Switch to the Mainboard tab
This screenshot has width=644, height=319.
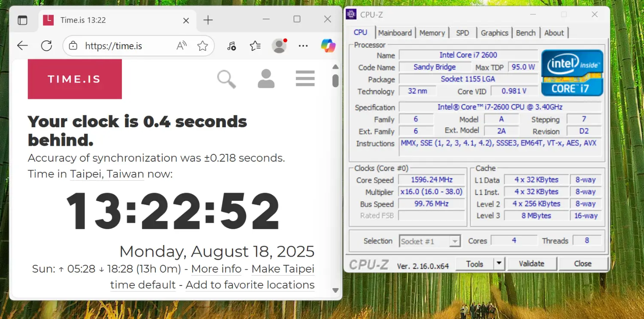[x=395, y=33]
